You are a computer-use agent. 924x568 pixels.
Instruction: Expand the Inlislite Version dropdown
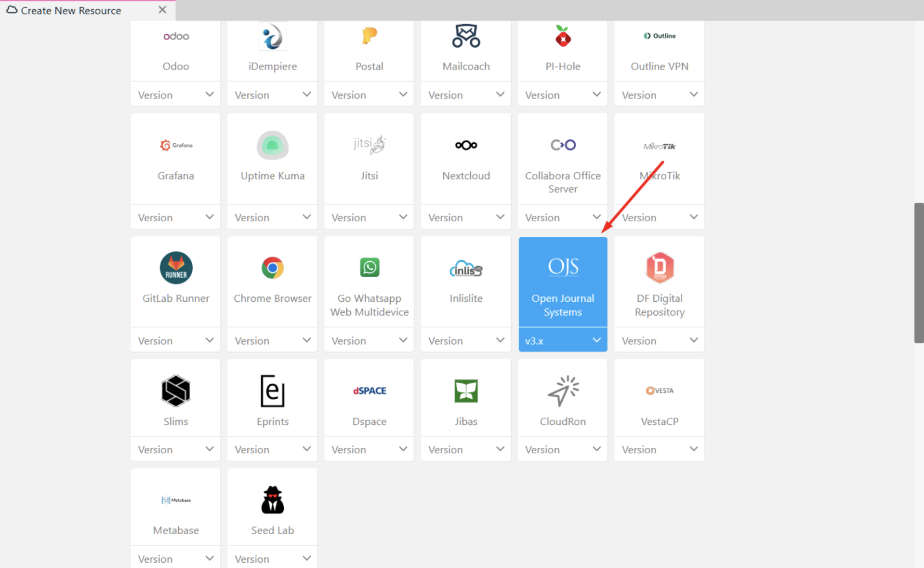pyautogui.click(x=466, y=340)
